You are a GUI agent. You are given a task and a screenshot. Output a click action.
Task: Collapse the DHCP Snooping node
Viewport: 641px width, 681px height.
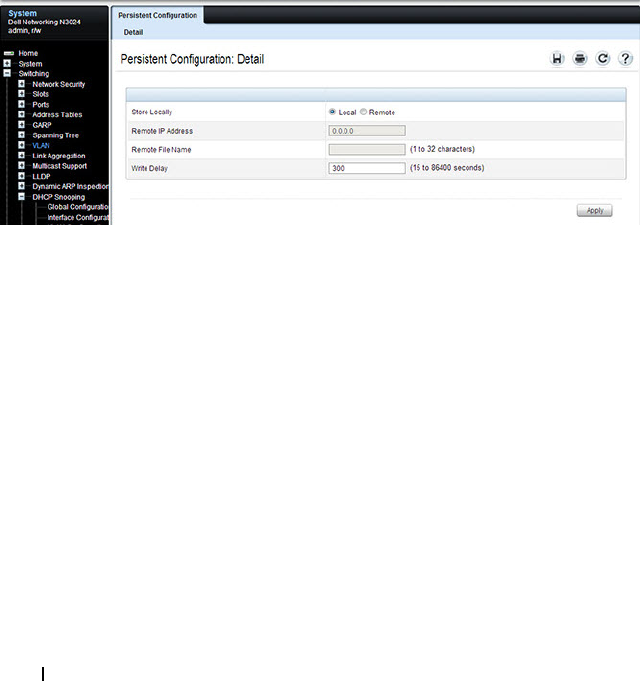21,197
